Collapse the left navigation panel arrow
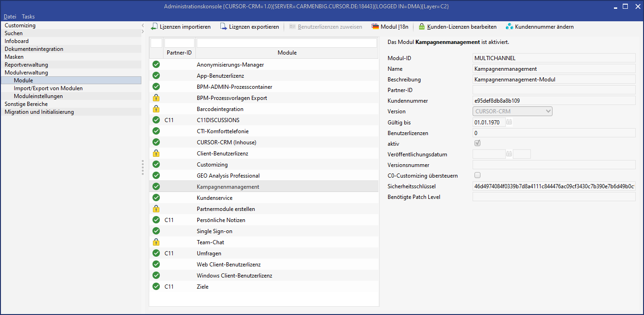 [143, 25]
